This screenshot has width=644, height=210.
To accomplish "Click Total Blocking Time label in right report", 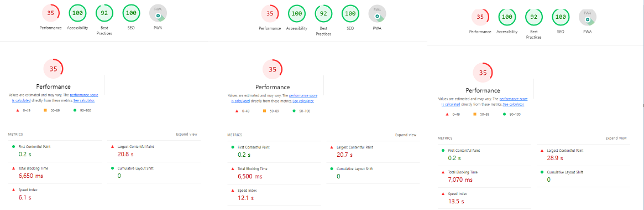I will point(463,172).
